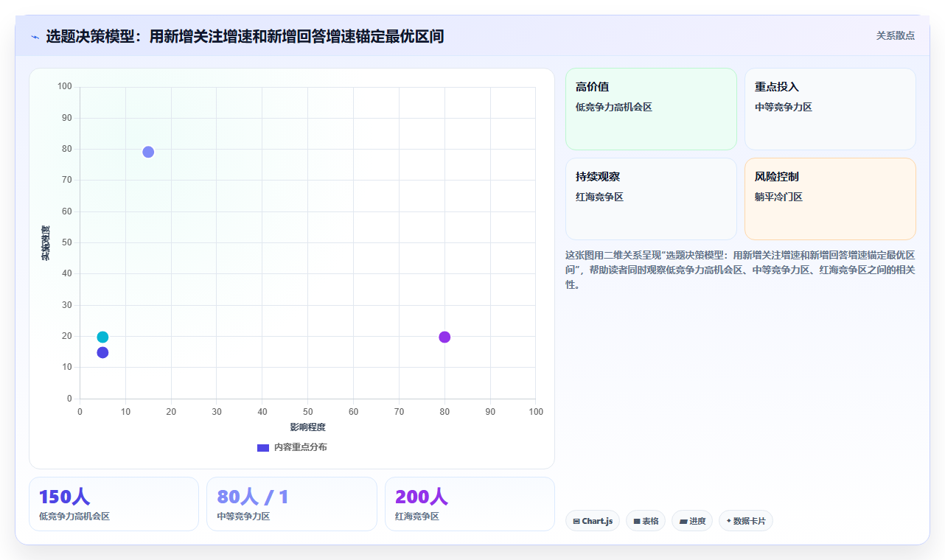This screenshot has width=945, height=560.
Task: Click 躺平冷门区 text in 风险控制 card
Action: 778,197
